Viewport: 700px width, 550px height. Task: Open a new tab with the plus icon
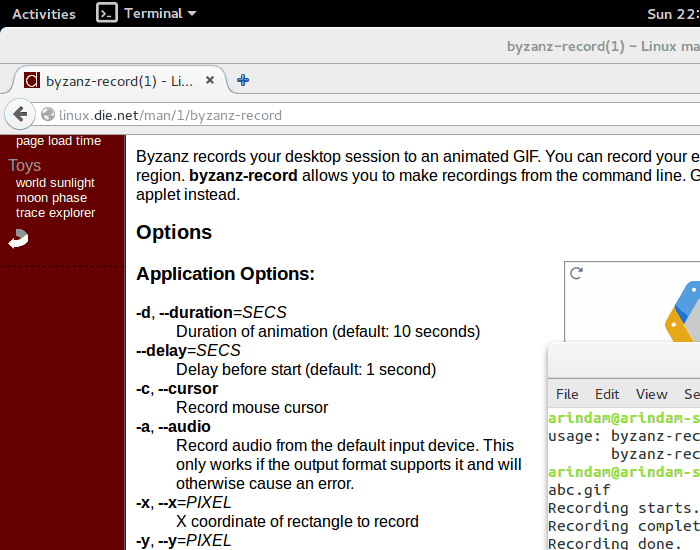click(x=243, y=80)
